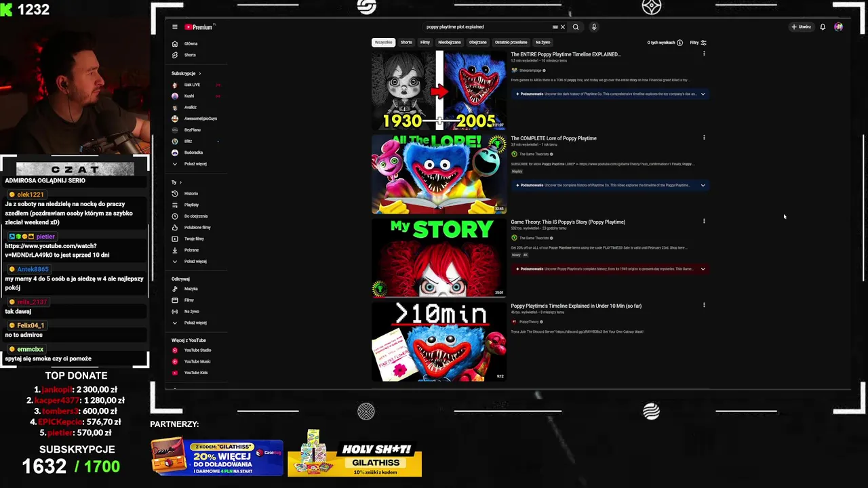
Task: Open Poppy Playtime's Timeline Explained in Under 10 Min
Action: (x=576, y=306)
